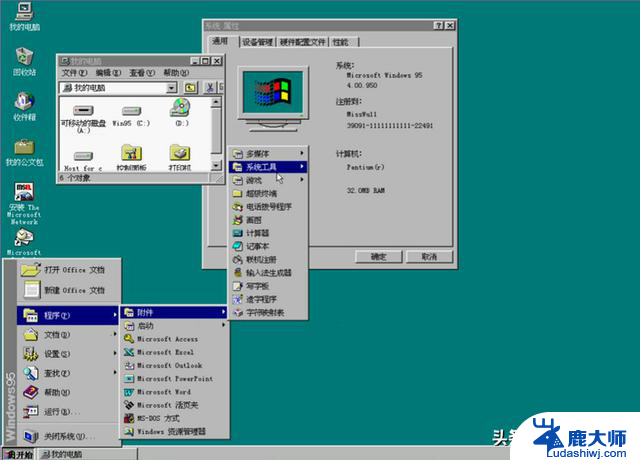Open Microsoft 活页夹 Binder entry
Screen dimensions: 640x460
[174, 405]
